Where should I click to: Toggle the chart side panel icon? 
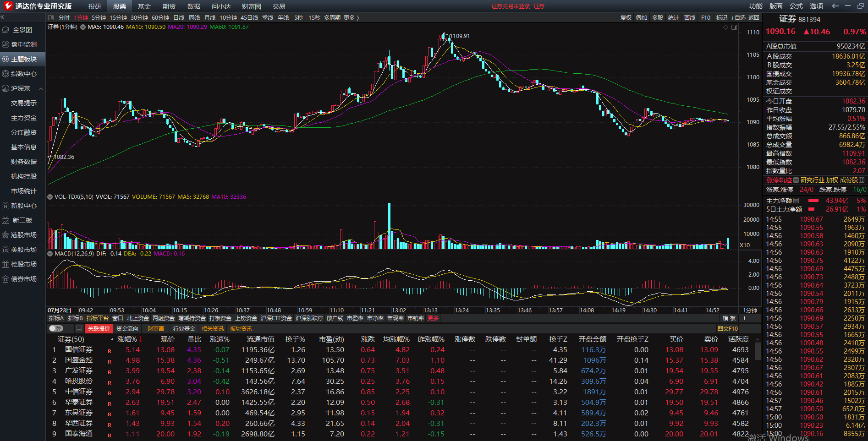[x=734, y=27]
